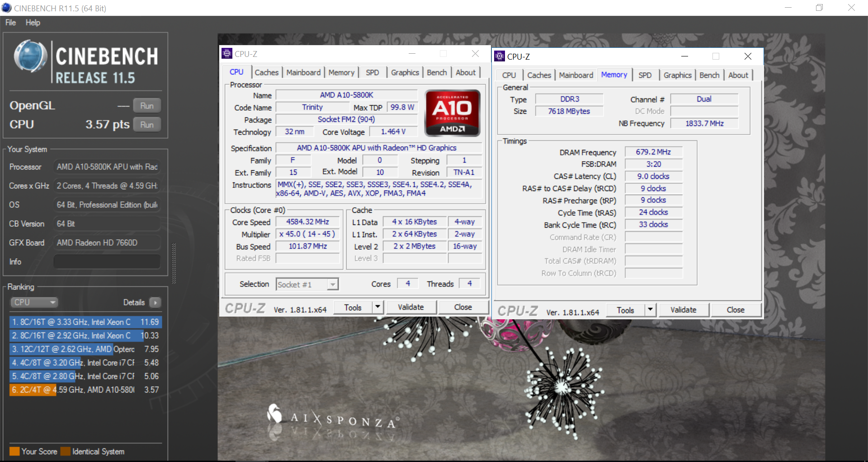Open the Help menu
The image size is (868, 462).
[x=33, y=23]
